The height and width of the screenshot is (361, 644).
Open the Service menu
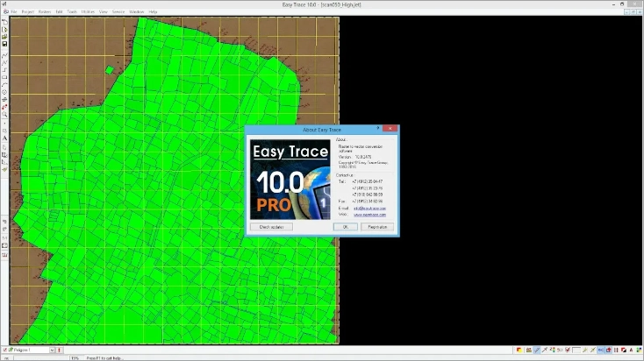118,12
